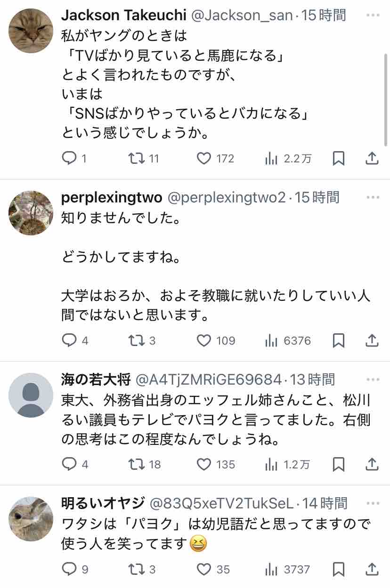390x588 pixels.
Task: Bookmark Jackson Takeuchi's tweet
Action: click(338, 159)
